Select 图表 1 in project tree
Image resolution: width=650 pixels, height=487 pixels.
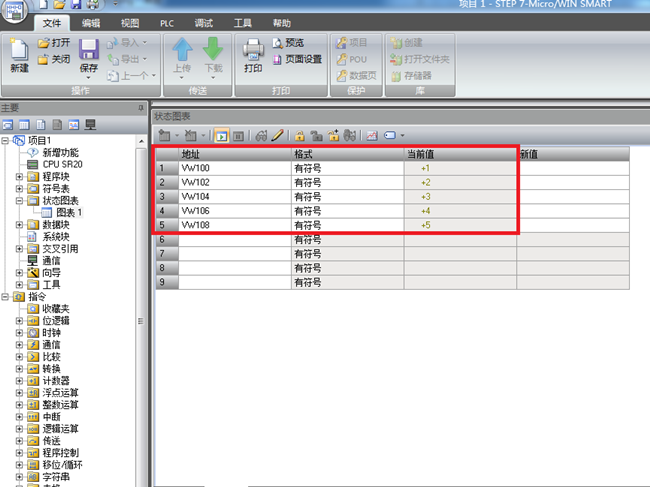click(x=67, y=213)
